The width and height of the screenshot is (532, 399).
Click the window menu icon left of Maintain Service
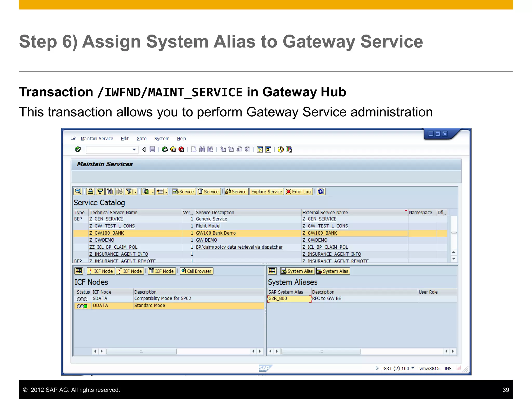tap(74, 138)
